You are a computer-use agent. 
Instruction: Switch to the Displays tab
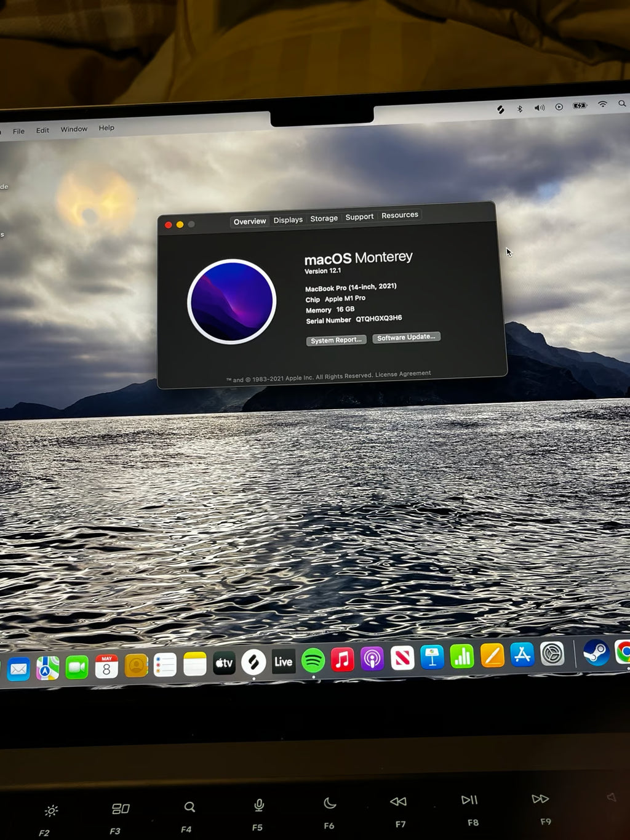click(288, 219)
